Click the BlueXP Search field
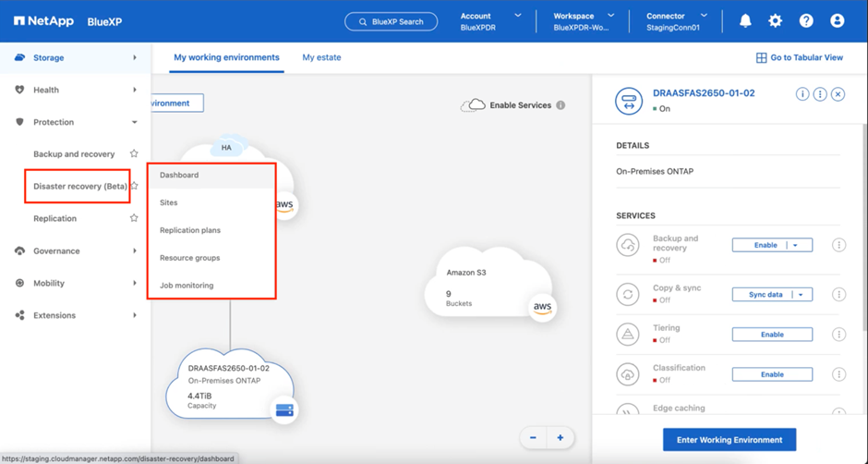The width and height of the screenshot is (868, 464). point(392,21)
